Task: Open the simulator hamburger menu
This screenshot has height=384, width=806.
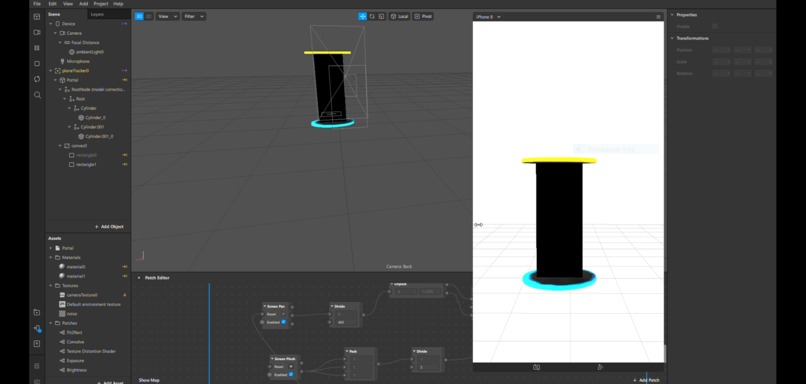Action: coord(658,17)
